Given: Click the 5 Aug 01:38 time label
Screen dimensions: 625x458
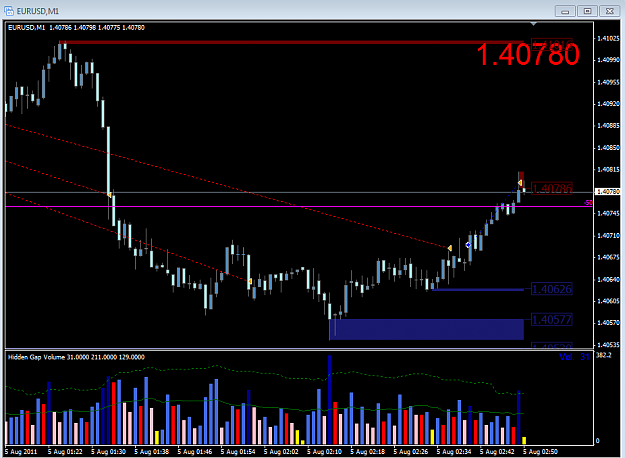Looking at the screenshot, I should click(151, 452).
